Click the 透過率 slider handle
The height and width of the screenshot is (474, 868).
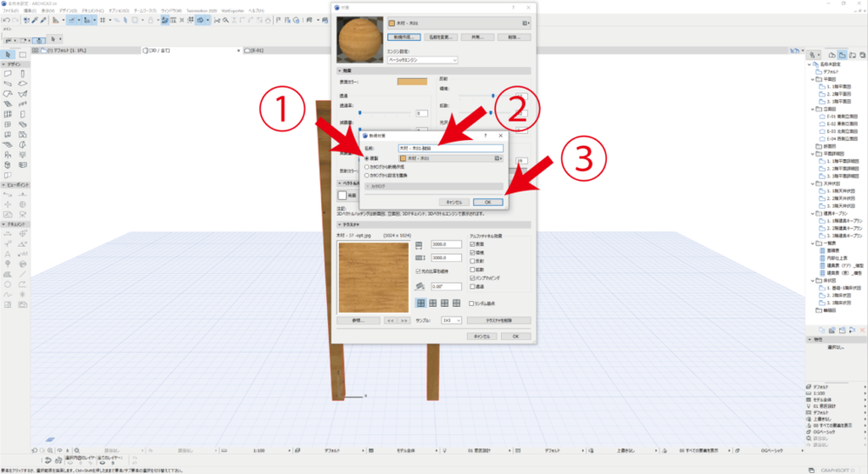click(x=360, y=113)
